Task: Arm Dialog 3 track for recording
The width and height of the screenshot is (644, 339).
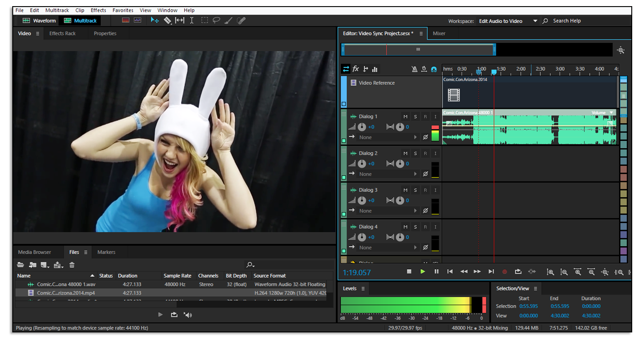Action: pyautogui.click(x=425, y=190)
